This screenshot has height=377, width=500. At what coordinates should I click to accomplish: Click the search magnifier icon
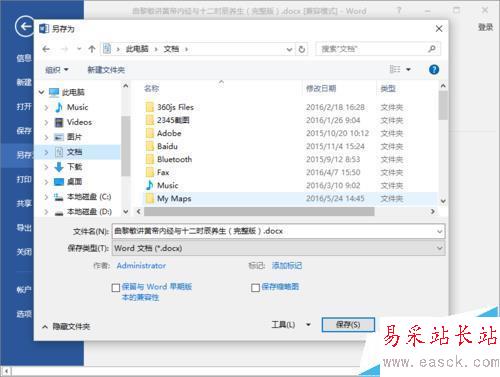[x=432, y=49]
